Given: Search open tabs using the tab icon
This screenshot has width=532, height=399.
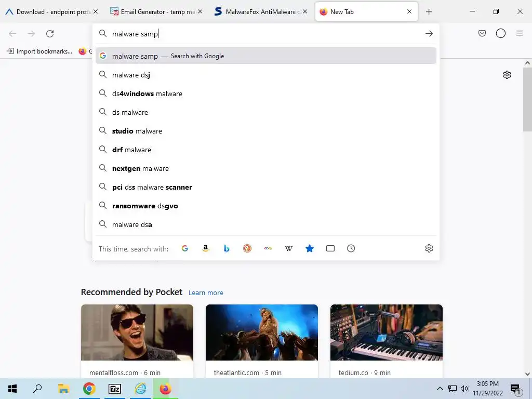Looking at the screenshot, I should [330, 248].
